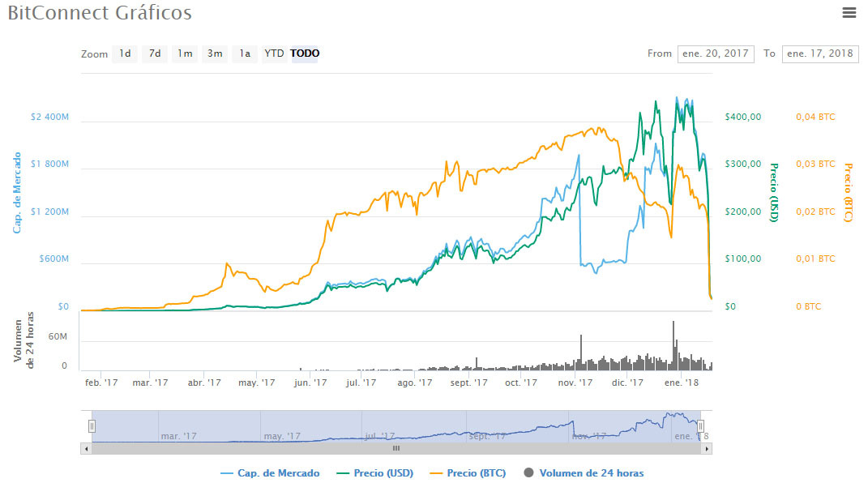Click the gray circle marker for Volumen de 24 horas
Viewport: 868px width, 483px height.
[531, 472]
